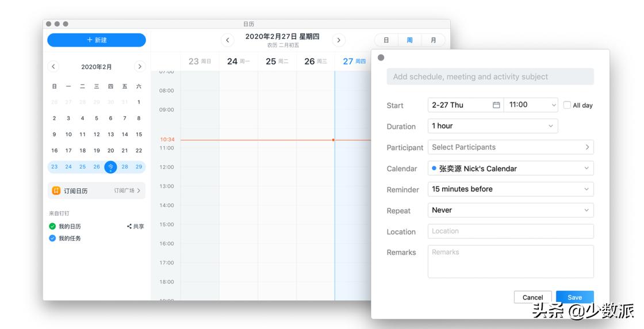The width and height of the screenshot is (644, 329).
Task: Switch to 日 day view tab
Action: point(386,40)
